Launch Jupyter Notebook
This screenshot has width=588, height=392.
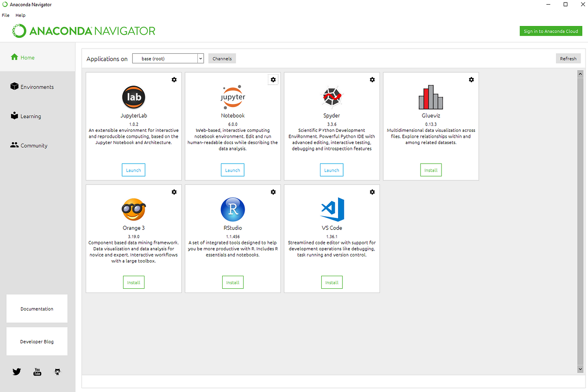point(233,170)
